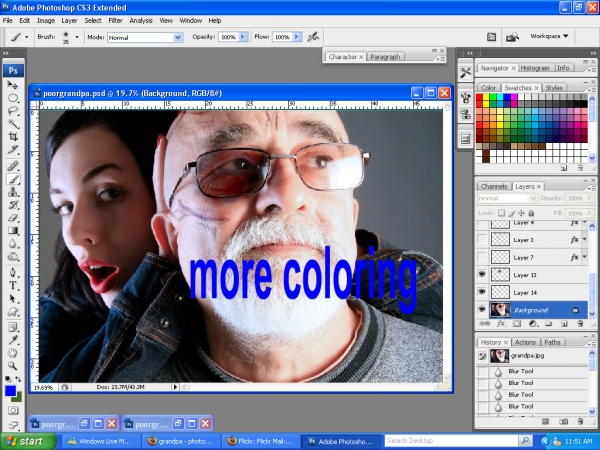Image resolution: width=600 pixels, height=450 pixels.
Task: Select the Type tool
Action: pos(13,285)
